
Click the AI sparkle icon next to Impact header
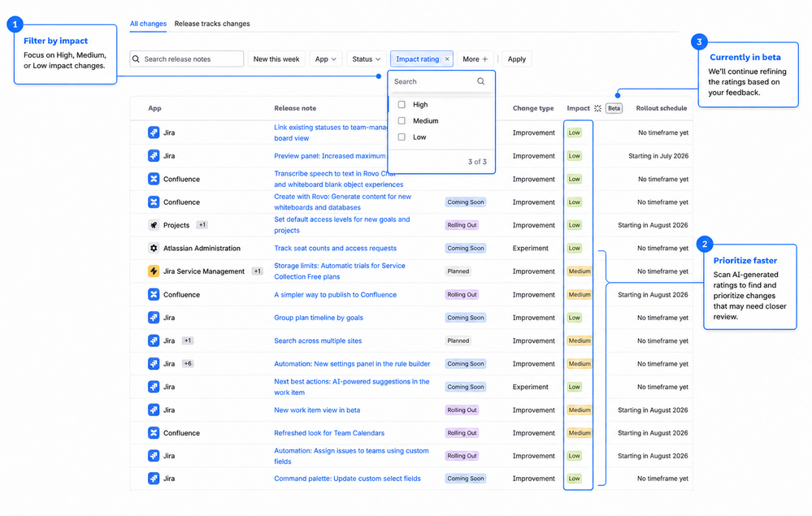click(597, 108)
